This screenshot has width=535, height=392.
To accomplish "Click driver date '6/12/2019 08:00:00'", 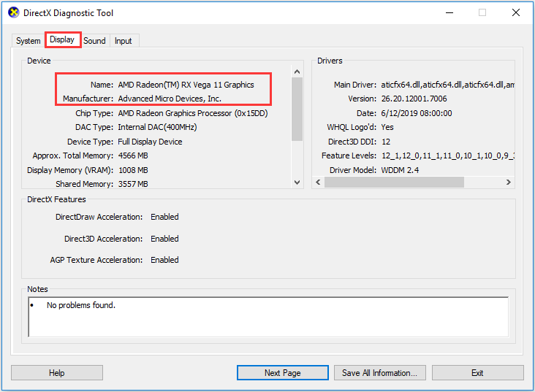I will 417,113.
